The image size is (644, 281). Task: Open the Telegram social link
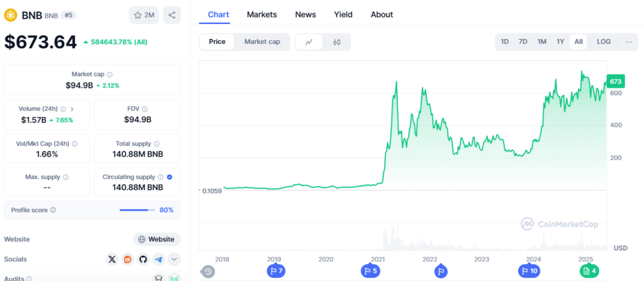(158, 259)
